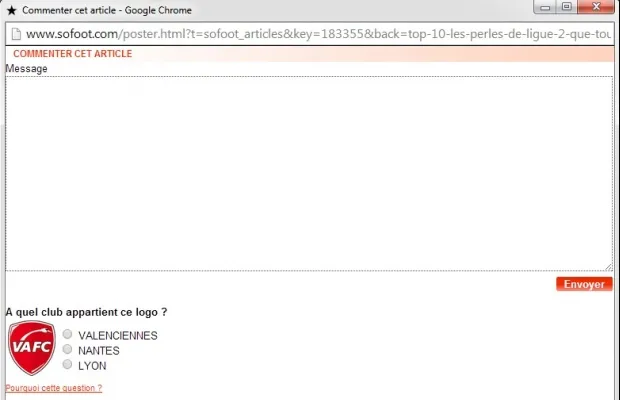Maximize the comment popup window
Image resolution: width=620 pixels, height=400 pixels.
pos(566,7)
